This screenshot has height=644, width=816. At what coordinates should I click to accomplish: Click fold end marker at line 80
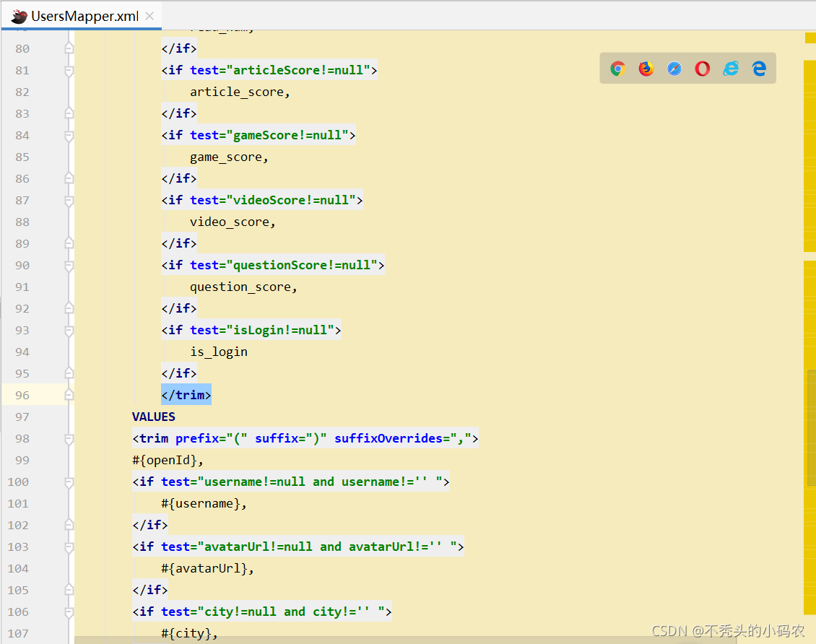coord(69,48)
